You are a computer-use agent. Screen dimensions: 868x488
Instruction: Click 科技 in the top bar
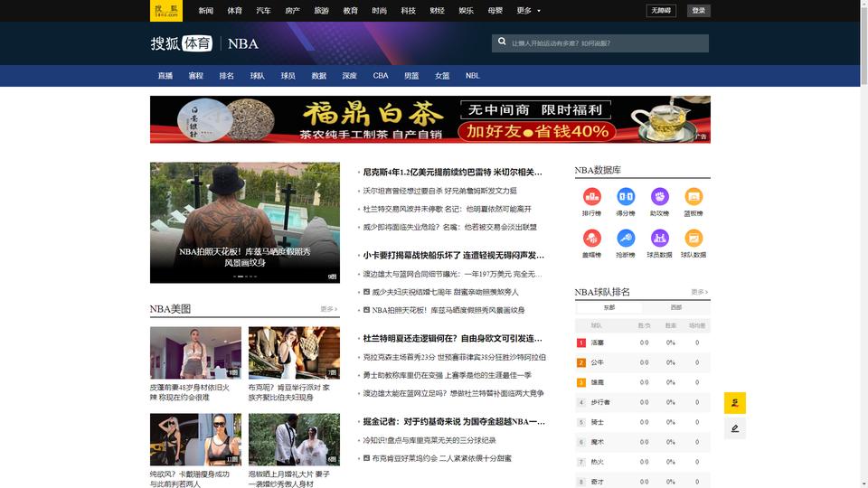coord(408,11)
